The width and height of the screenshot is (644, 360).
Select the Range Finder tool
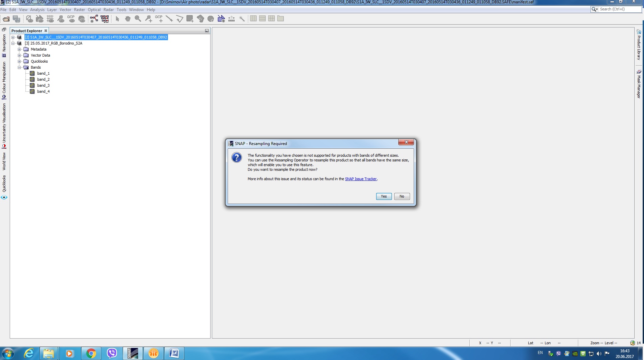(231, 19)
